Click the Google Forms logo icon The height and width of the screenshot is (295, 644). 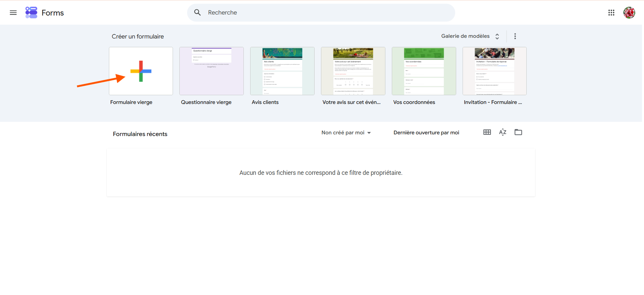31,12
